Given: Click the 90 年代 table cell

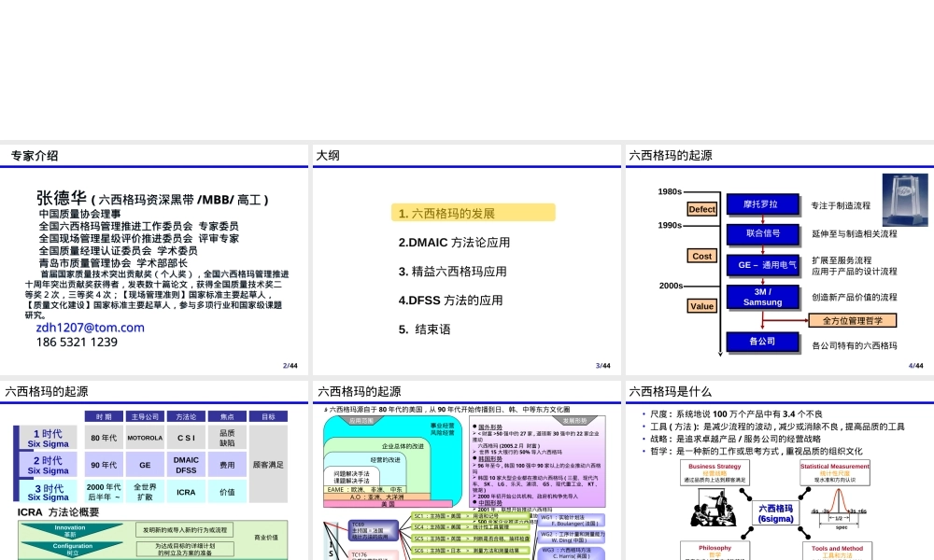Looking at the screenshot, I should (104, 465).
